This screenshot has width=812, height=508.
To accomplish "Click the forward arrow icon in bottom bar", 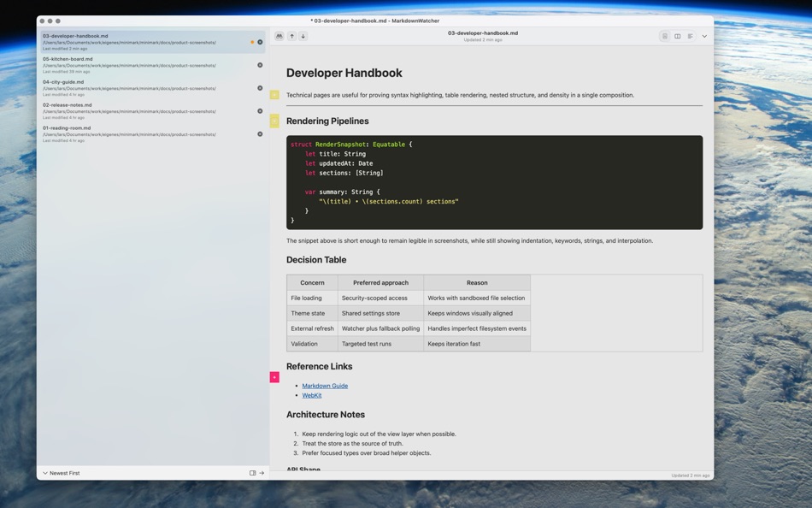I will (261, 472).
